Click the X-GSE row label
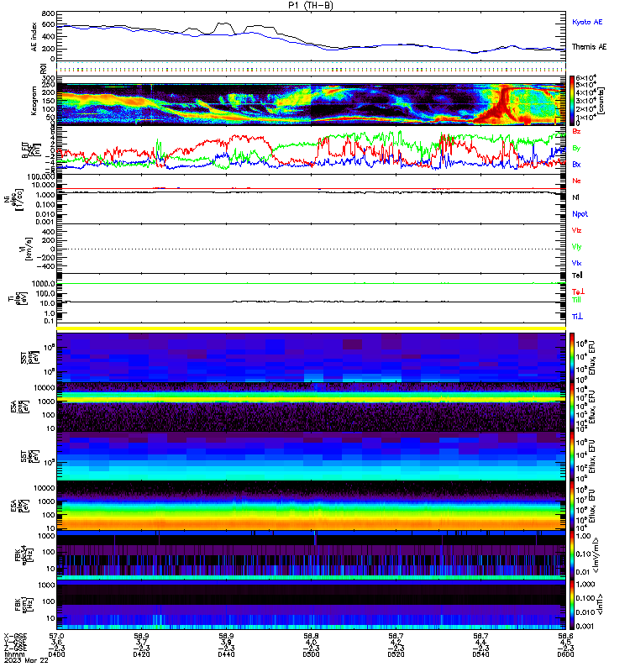Image resolution: width=630 pixels, height=672 pixels. [x=15, y=637]
